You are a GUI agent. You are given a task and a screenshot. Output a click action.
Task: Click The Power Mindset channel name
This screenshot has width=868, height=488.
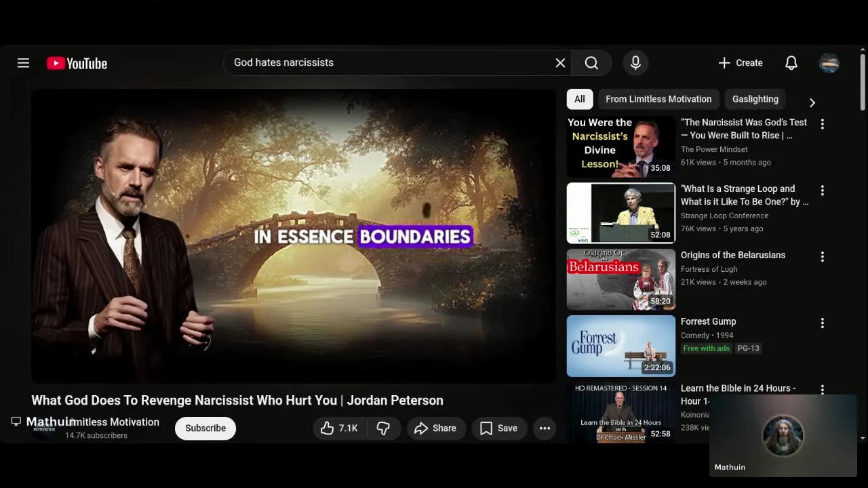point(714,149)
